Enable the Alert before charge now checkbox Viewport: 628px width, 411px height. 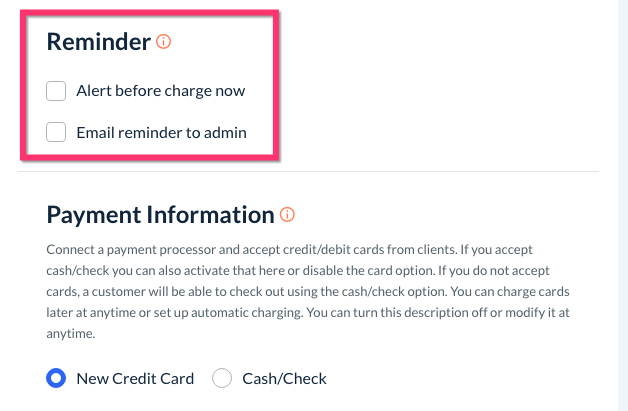point(57,92)
